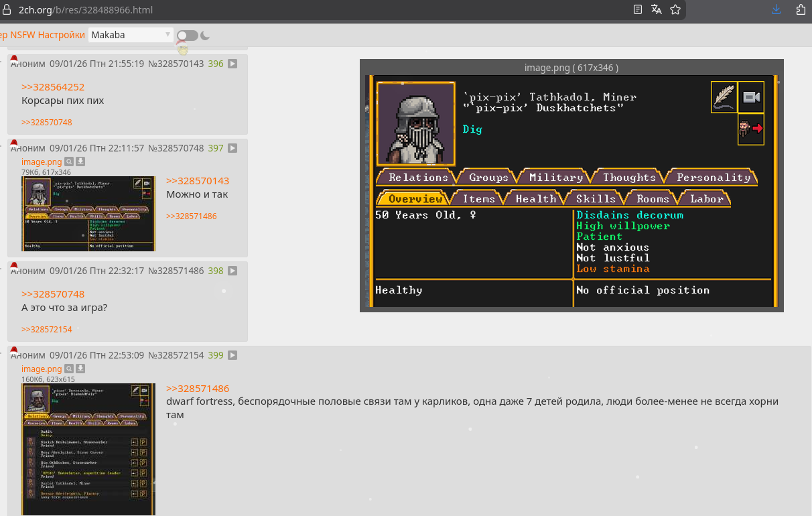Viewport: 812px width, 516px height.
Task: Open the 617x346 thumbnail in post 397
Action: (88, 214)
